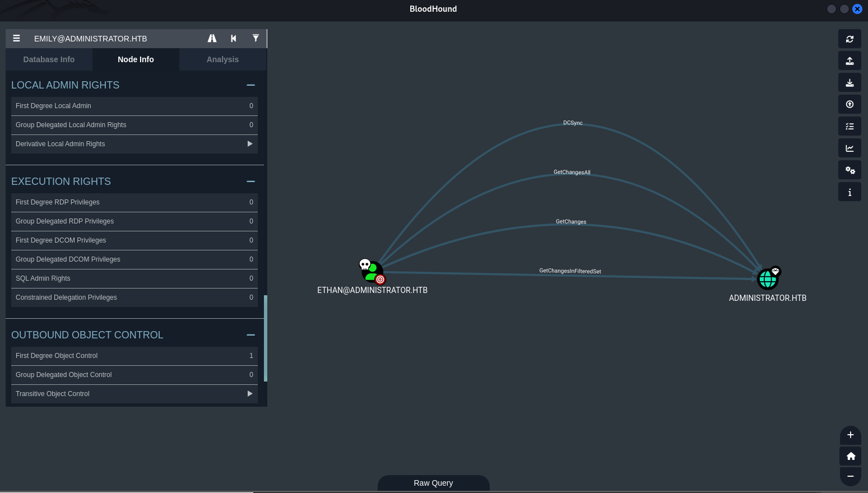This screenshot has height=493, width=868.
Task: Collapse the Execution Rights section
Action: (x=250, y=182)
